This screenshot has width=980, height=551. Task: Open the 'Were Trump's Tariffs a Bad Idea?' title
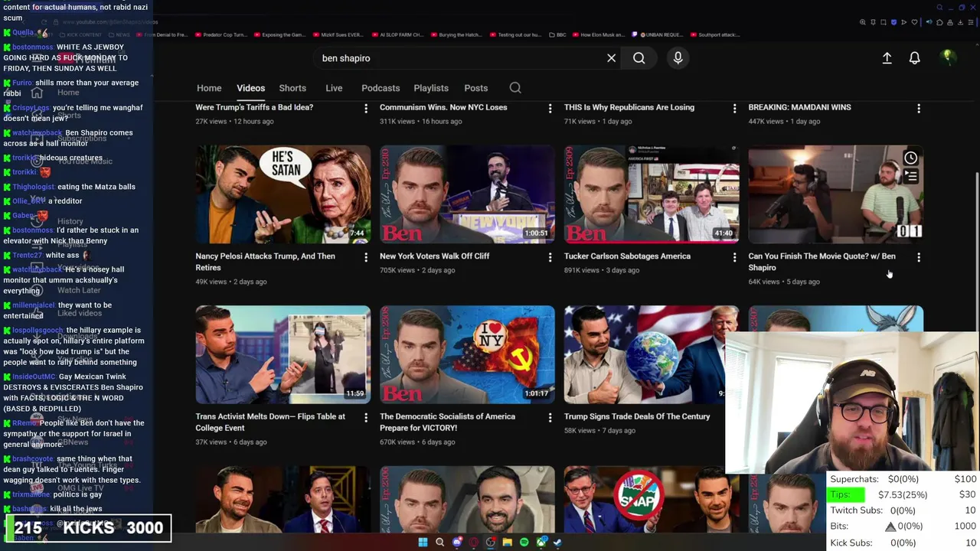(x=254, y=107)
